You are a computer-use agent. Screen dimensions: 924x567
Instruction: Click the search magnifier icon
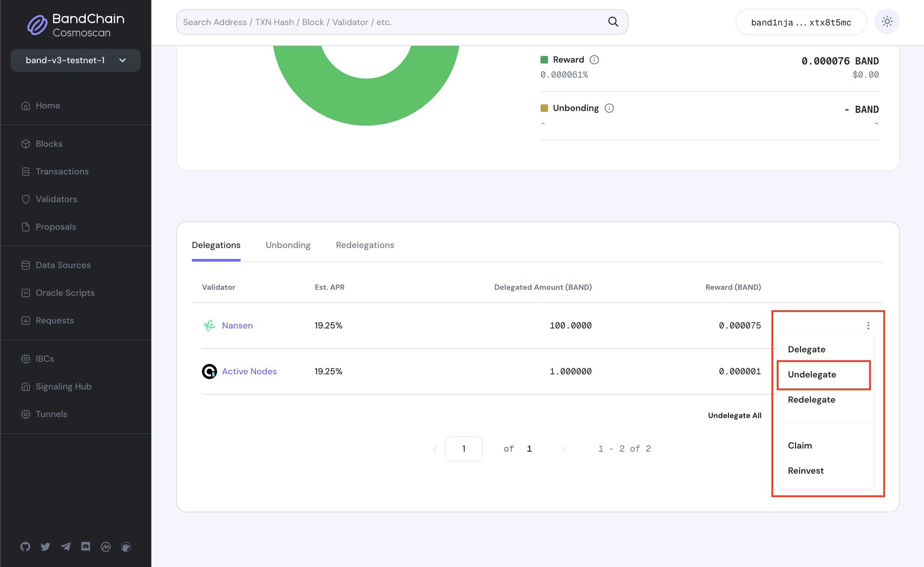tap(613, 22)
